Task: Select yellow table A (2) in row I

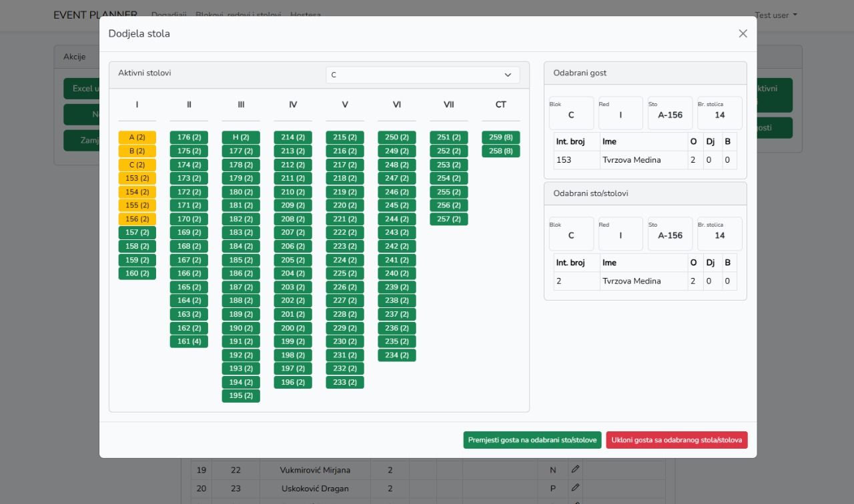Action: click(137, 137)
